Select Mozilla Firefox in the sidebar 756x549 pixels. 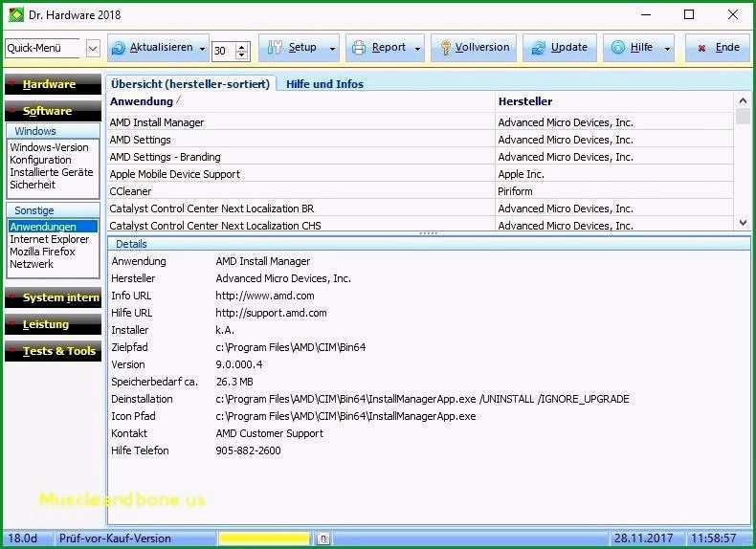coord(42,252)
